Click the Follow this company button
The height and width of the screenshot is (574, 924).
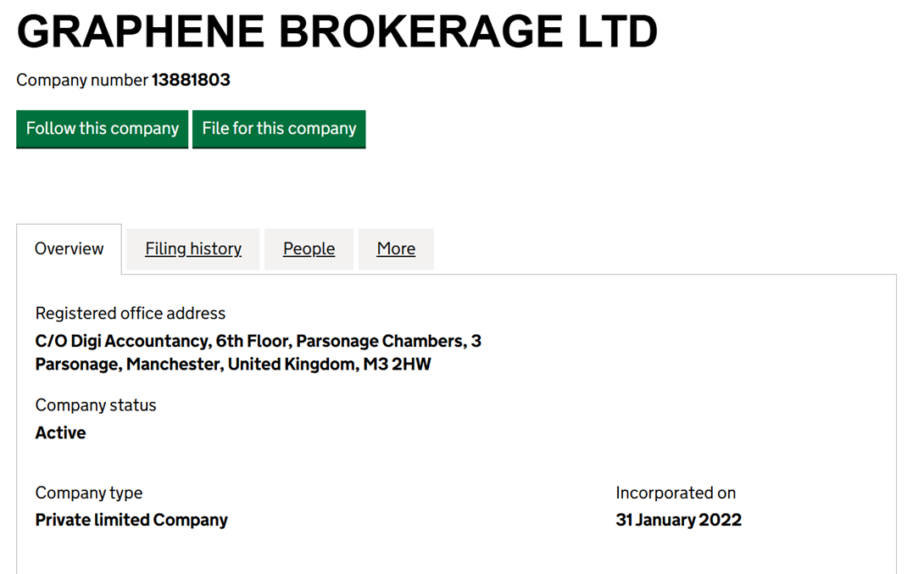(102, 129)
